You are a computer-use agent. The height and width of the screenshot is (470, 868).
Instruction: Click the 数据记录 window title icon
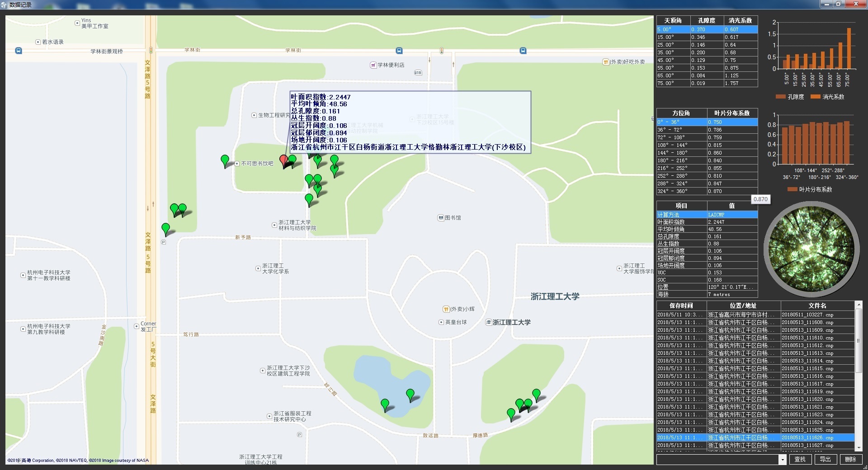point(4,5)
